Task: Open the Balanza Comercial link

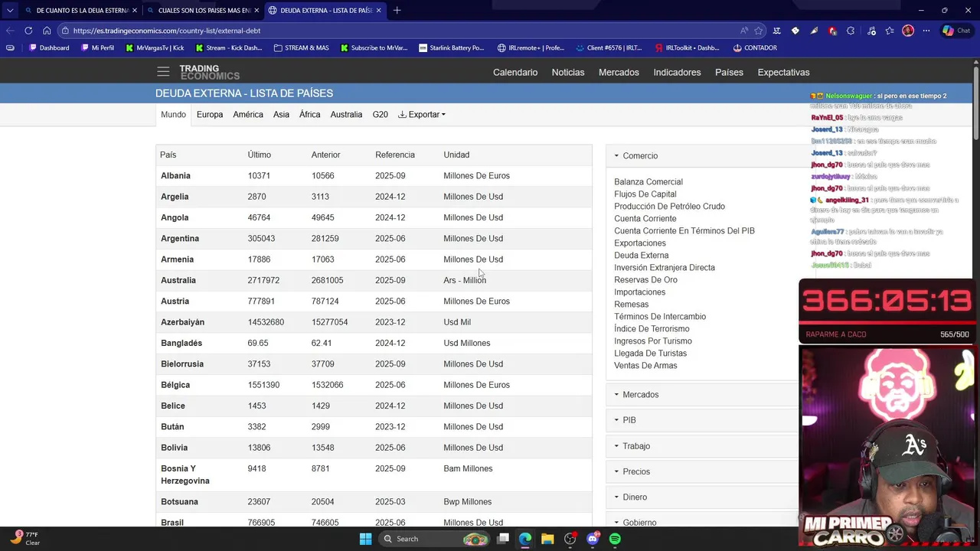Action: (x=648, y=181)
